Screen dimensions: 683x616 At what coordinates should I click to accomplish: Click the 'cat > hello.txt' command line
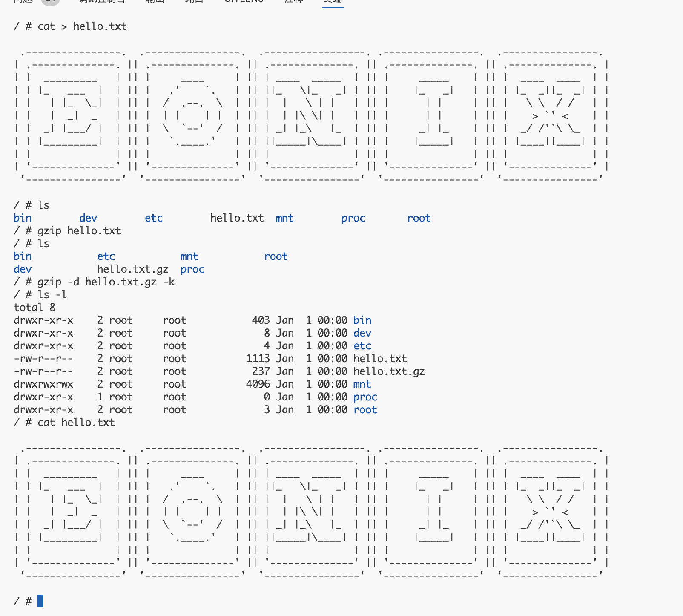(82, 26)
